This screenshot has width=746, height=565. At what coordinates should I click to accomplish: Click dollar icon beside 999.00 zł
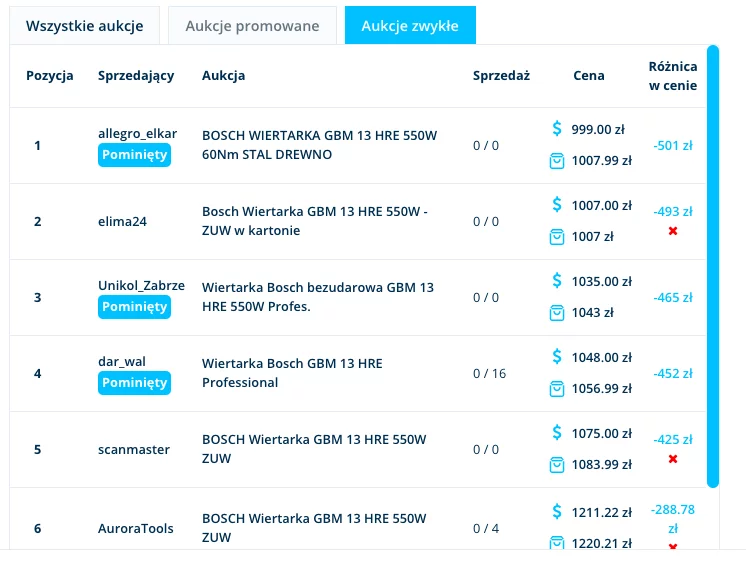(557, 128)
